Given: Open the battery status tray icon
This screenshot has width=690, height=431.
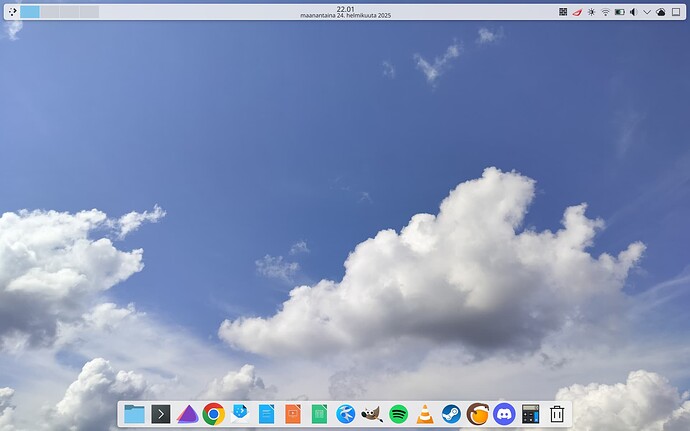Looking at the screenshot, I should 620,12.
